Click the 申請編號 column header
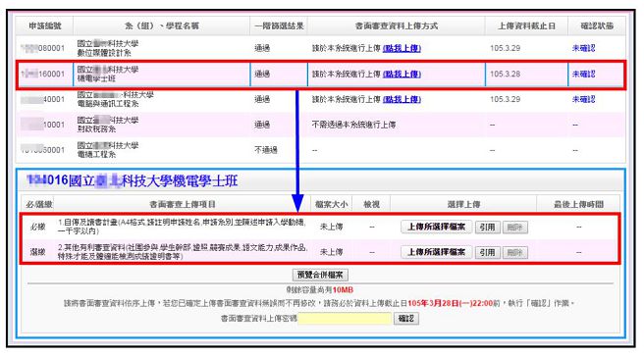The height and width of the screenshot is (356, 644). (x=45, y=25)
